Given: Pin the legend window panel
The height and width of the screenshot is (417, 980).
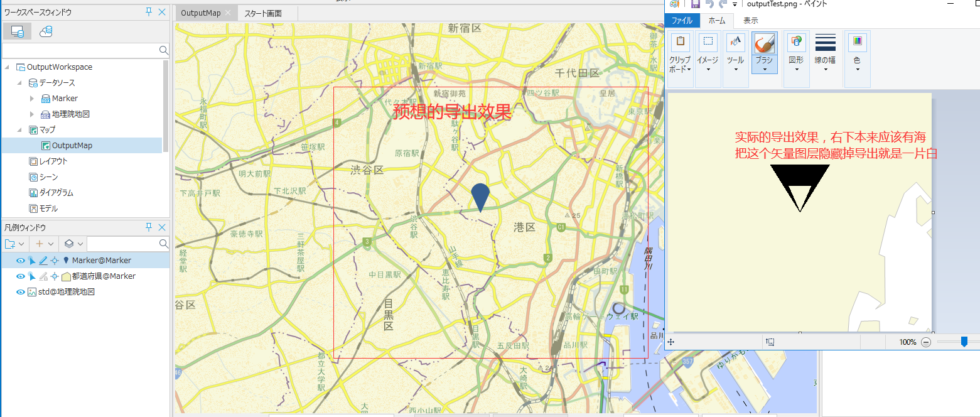Looking at the screenshot, I should pos(149,227).
